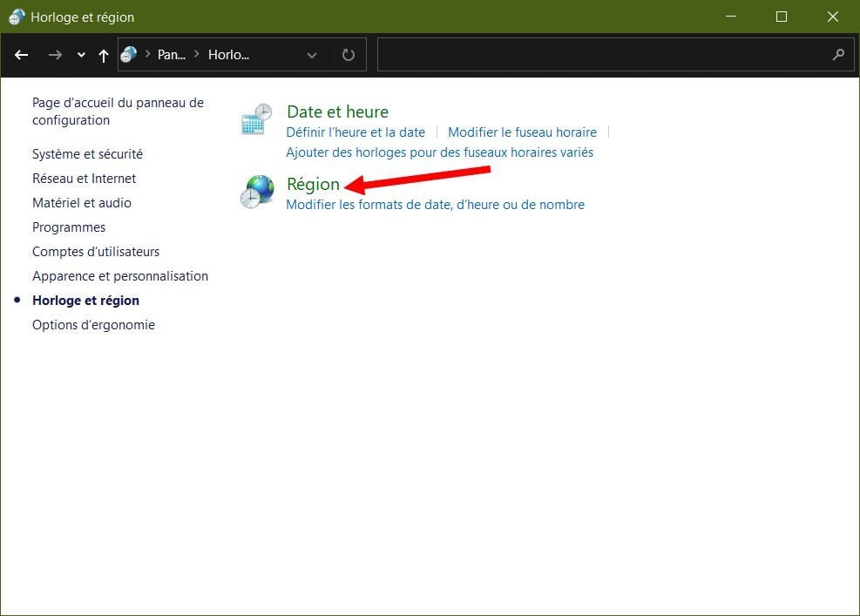Open 'Modifier les formats de date, d'heure ou de nombre'
This screenshot has width=860, height=616.
(435, 205)
